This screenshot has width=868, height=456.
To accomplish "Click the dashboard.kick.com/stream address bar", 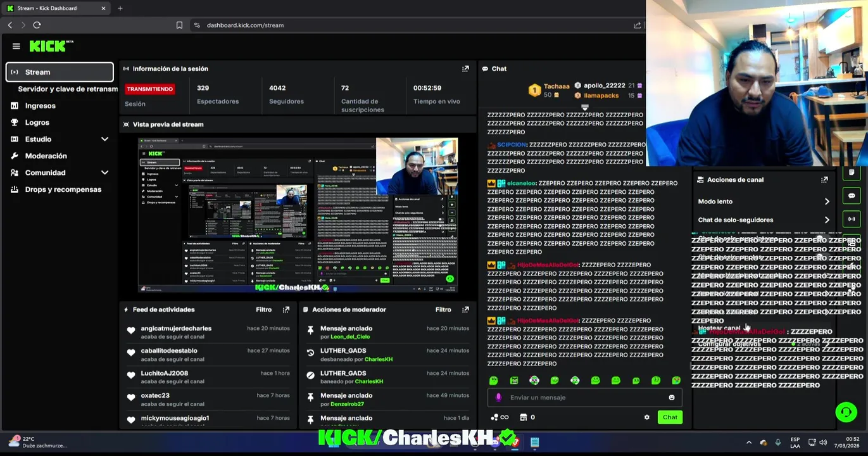I will pyautogui.click(x=245, y=25).
